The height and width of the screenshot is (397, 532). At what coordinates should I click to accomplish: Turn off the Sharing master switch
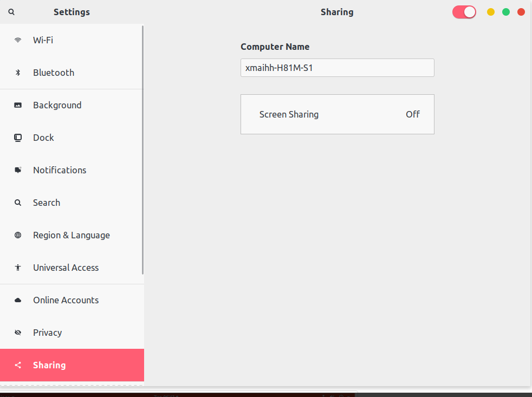pyautogui.click(x=464, y=12)
